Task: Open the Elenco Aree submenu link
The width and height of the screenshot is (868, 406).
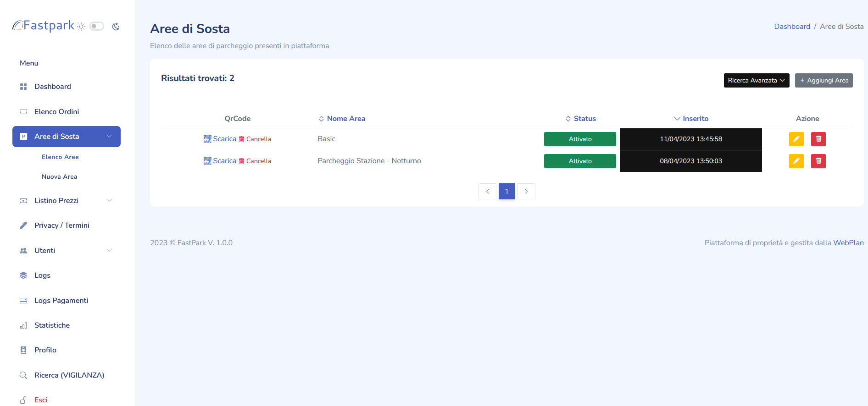Action: click(60, 157)
